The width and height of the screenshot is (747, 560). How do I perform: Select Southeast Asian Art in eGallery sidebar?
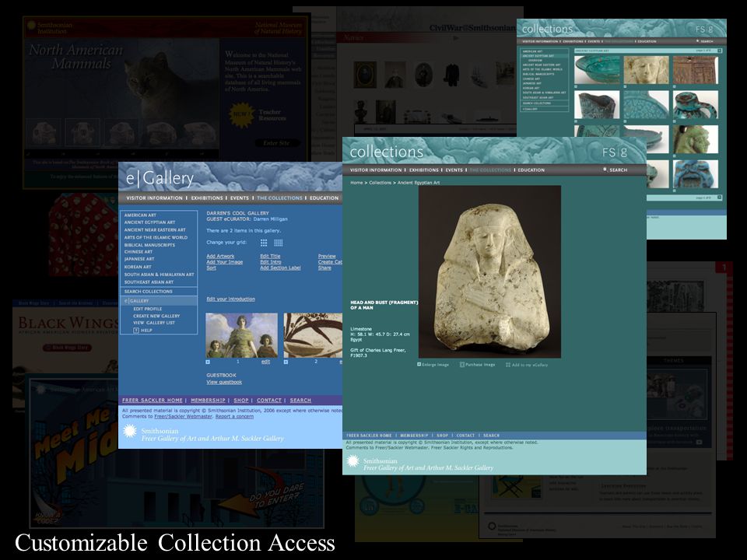[149, 282]
